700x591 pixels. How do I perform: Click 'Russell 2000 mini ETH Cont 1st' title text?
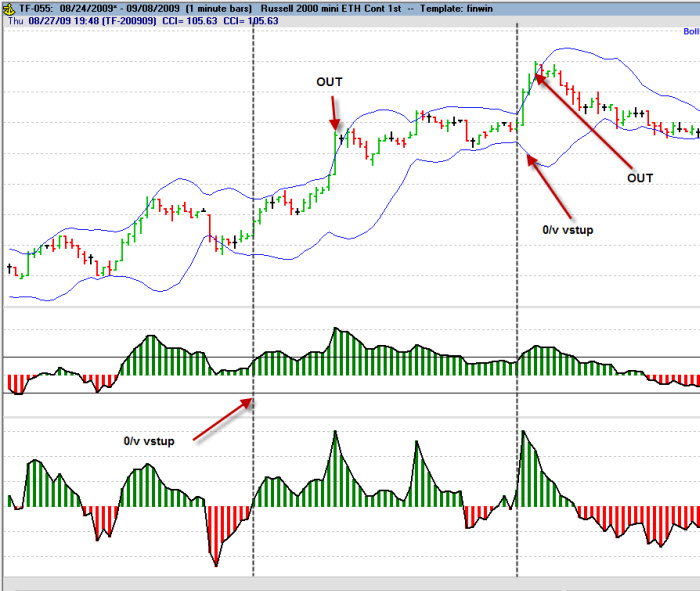click(x=331, y=8)
